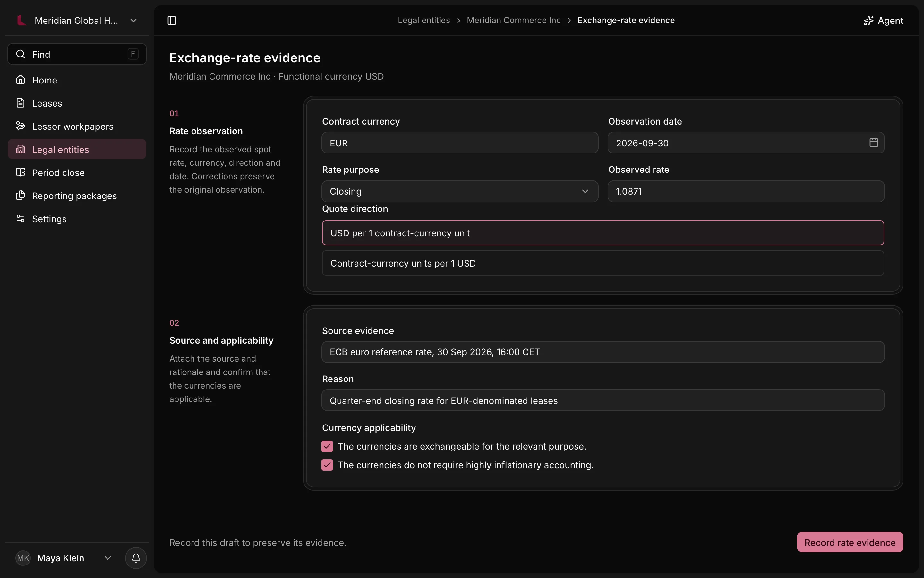Click the Observed rate 1.0871 field
Screen dimensions: 924x578
(x=746, y=191)
